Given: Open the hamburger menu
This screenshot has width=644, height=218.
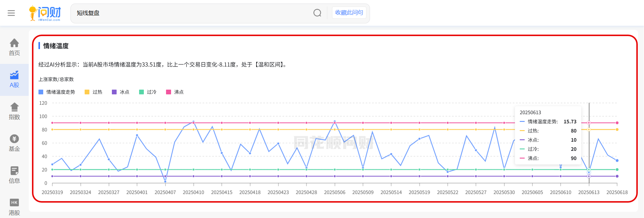Looking at the screenshot, I should (11, 13).
